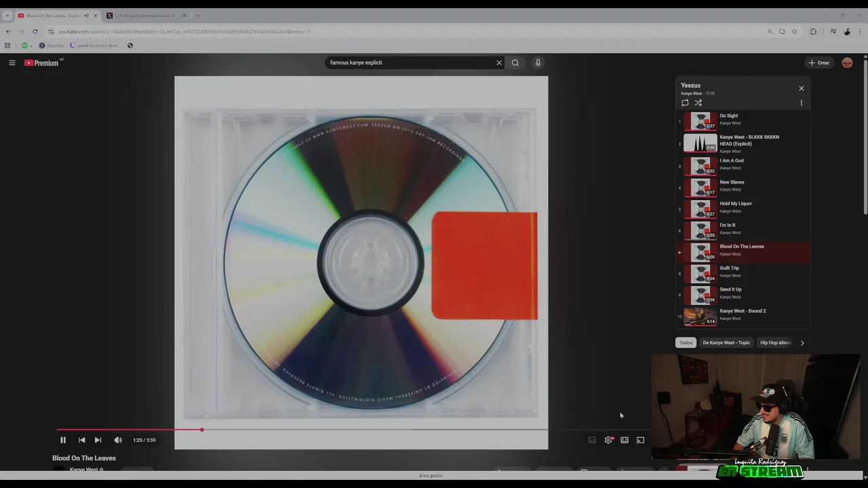Select De Kanye West - Topic chip
868x488 pixels.
[726, 343]
